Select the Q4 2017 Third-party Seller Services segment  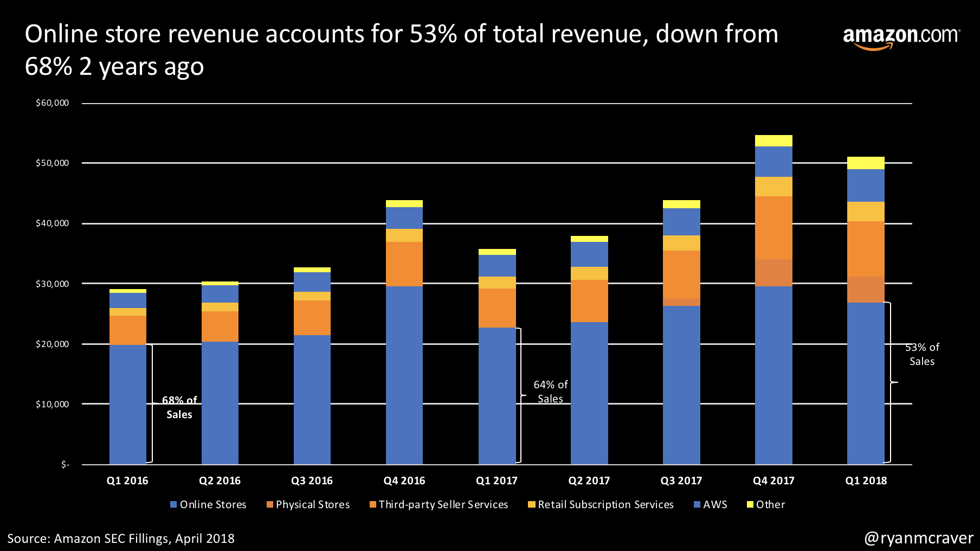click(773, 228)
